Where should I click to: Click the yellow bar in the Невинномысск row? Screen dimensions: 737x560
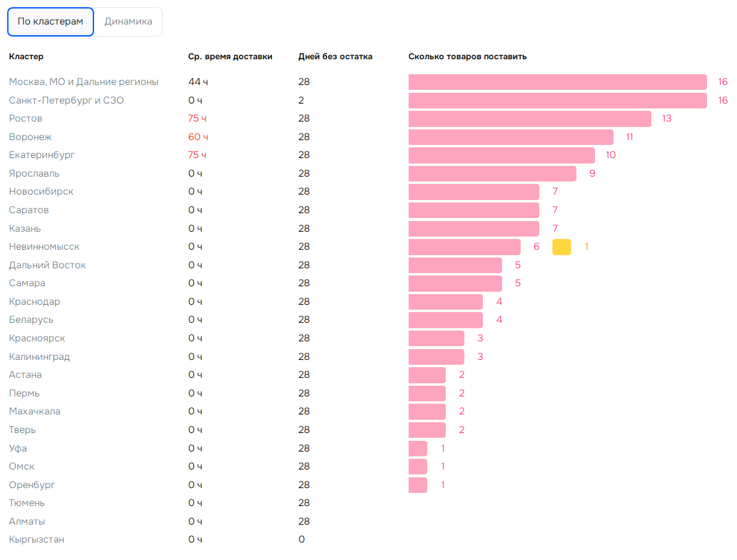561,247
